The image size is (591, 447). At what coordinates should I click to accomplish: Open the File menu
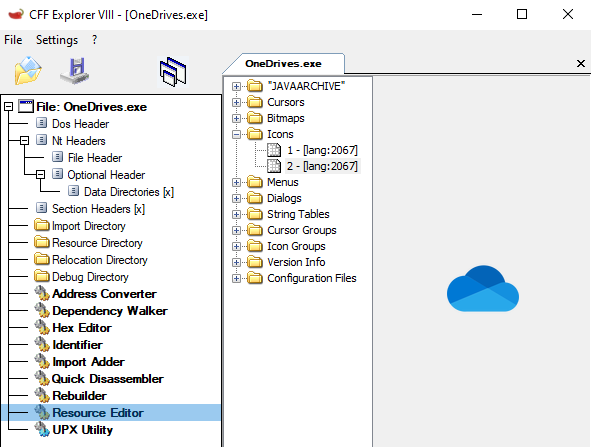coord(13,40)
